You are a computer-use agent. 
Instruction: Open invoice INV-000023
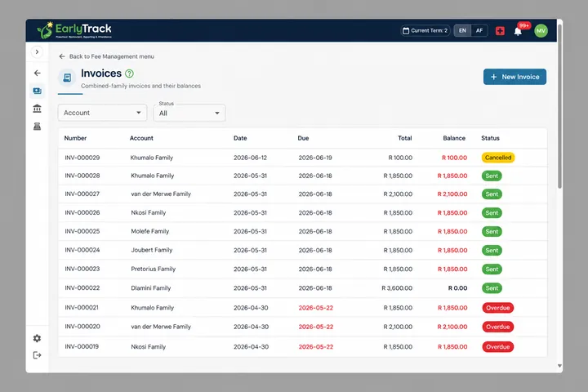pos(302,269)
